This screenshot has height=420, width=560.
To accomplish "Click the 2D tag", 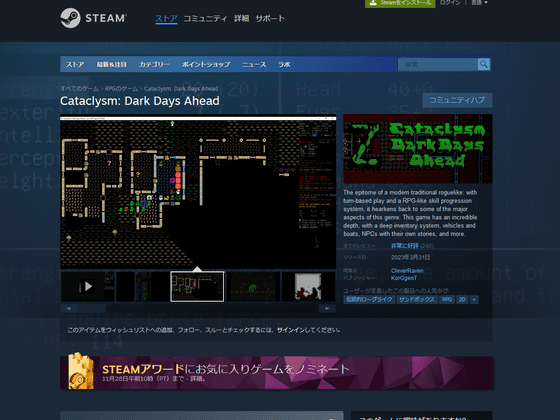I will point(462,300).
